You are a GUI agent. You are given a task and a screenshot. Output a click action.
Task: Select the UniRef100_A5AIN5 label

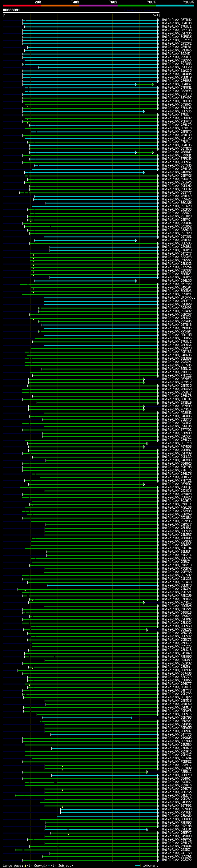click(176, 335)
